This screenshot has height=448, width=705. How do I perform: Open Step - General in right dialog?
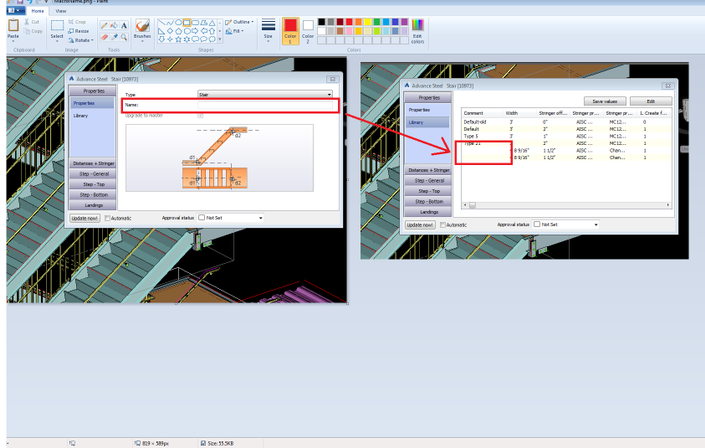(x=429, y=181)
